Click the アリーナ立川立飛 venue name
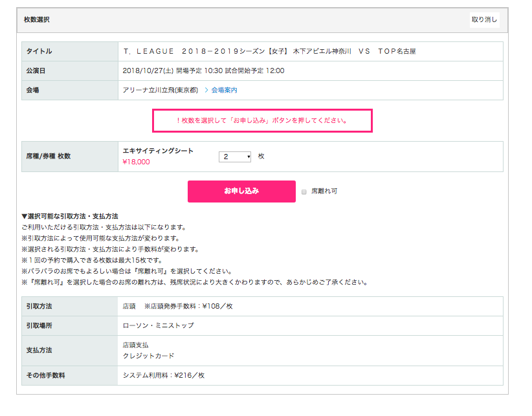Image resolution: width=532 pixels, height=416 pixels. coord(161,90)
